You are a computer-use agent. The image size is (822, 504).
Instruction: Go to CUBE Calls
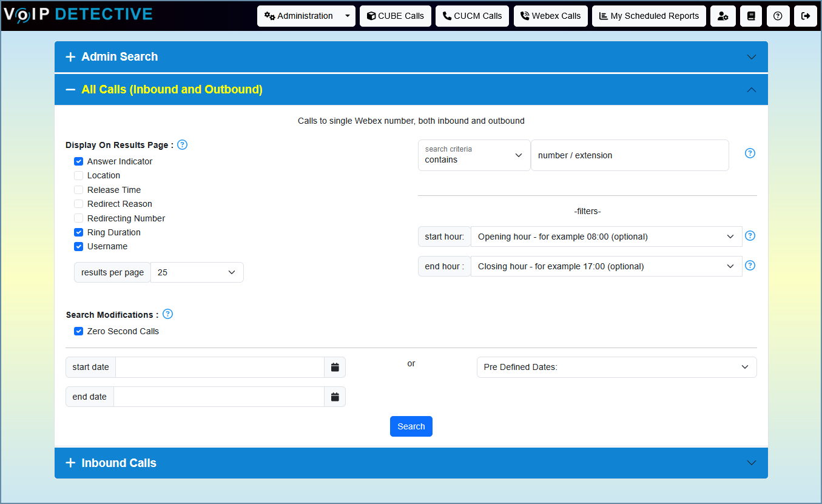[x=396, y=16]
